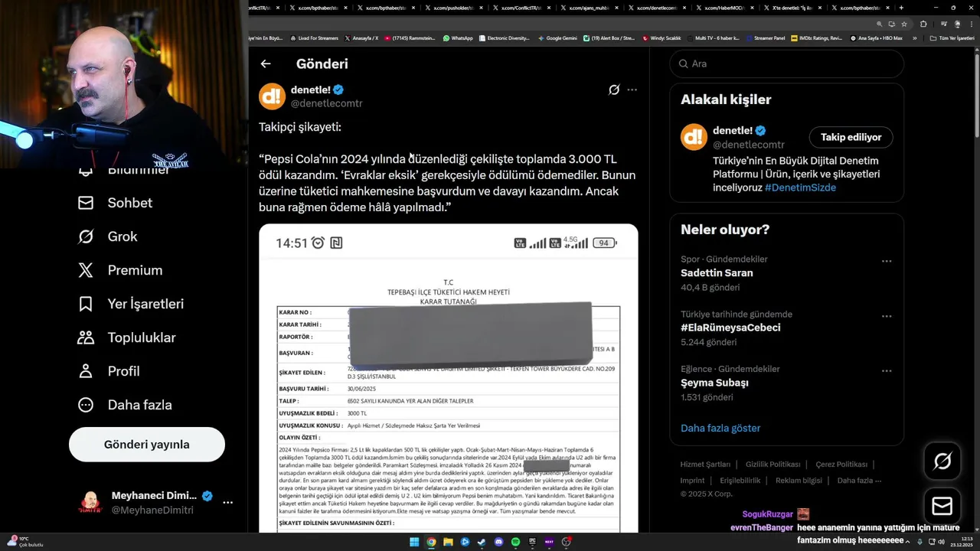
Task: Open the floating messages envelope button
Action: point(942,507)
